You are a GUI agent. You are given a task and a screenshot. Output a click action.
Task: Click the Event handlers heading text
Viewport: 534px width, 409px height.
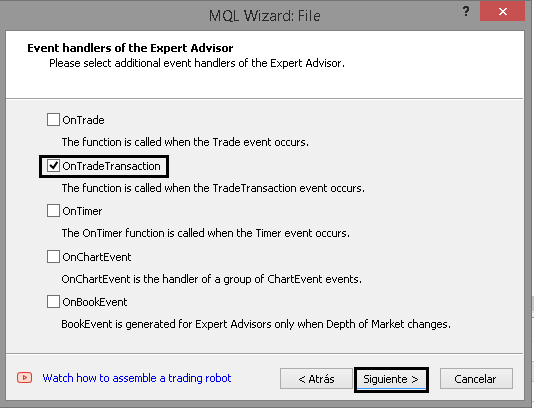(130, 48)
